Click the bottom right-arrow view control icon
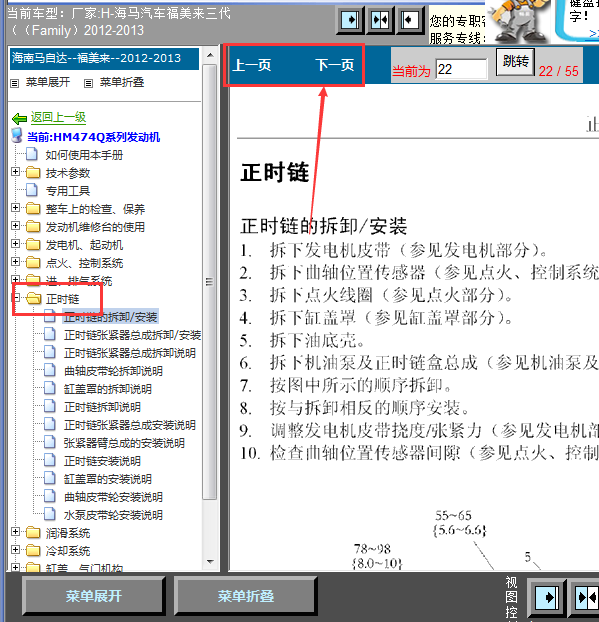This screenshot has height=622, width=599. pyautogui.click(x=547, y=597)
